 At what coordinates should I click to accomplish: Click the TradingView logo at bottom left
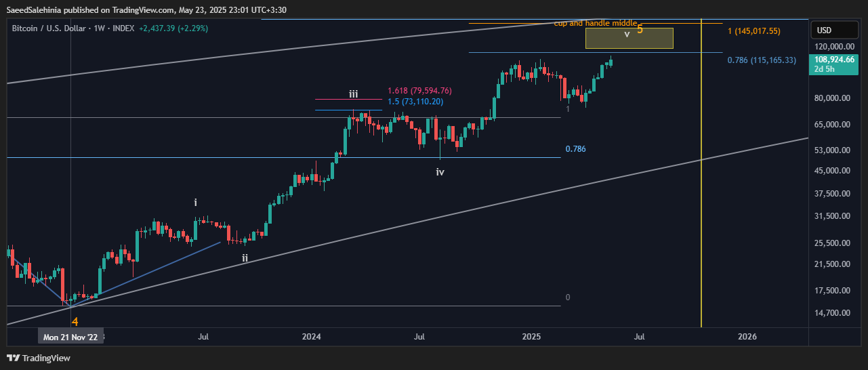coord(39,358)
